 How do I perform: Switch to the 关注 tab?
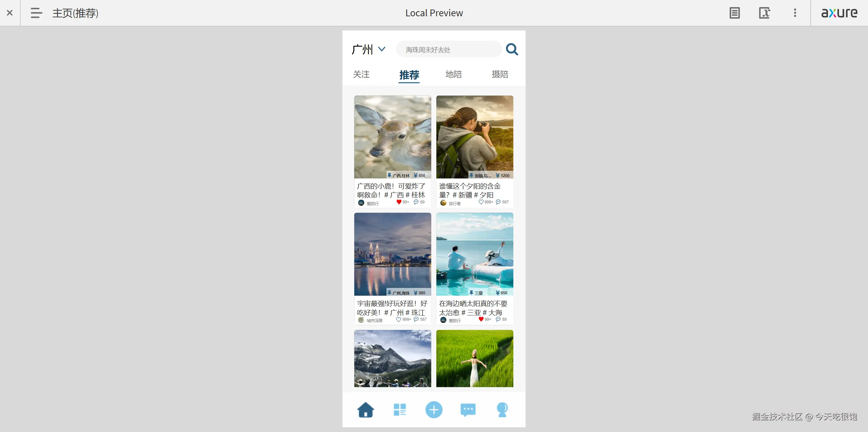pyautogui.click(x=361, y=74)
